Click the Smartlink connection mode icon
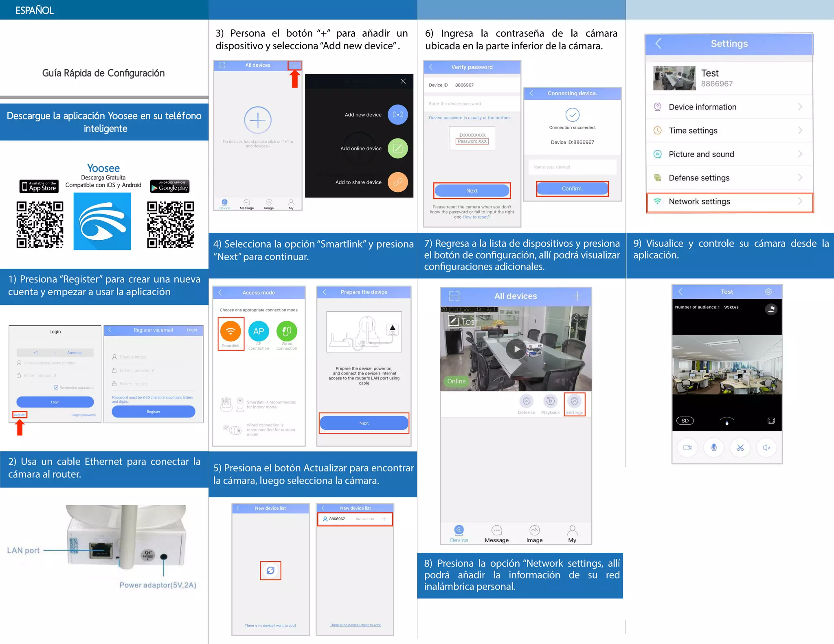The height and width of the screenshot is (644, 834). [230, 331]
